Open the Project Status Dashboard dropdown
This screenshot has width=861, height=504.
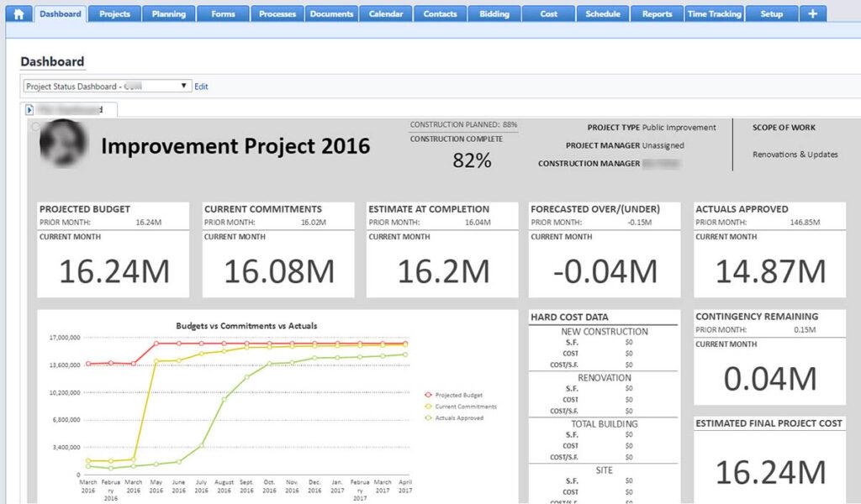[107, 86]
